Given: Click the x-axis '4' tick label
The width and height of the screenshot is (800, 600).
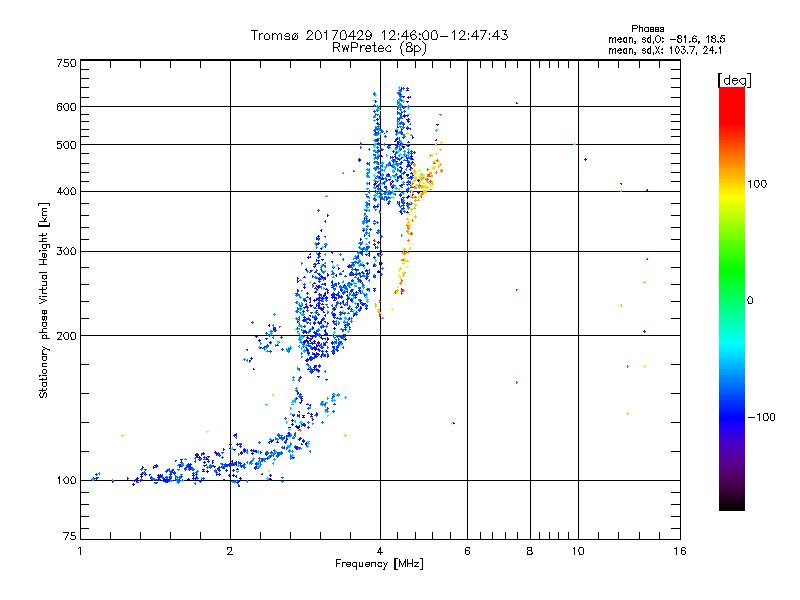Looking at the screenshot, I should click(380, 551).
